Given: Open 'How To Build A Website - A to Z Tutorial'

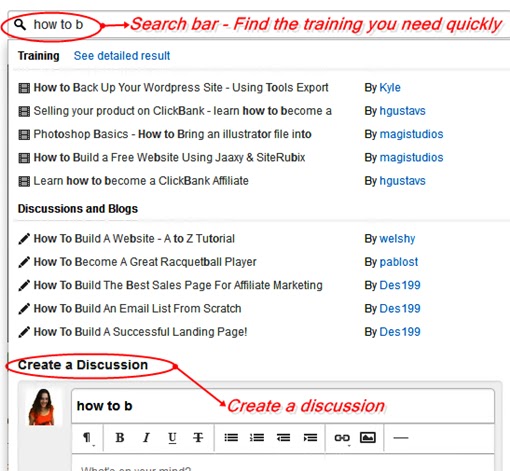Looking at the screenshot, I should 134,239.
